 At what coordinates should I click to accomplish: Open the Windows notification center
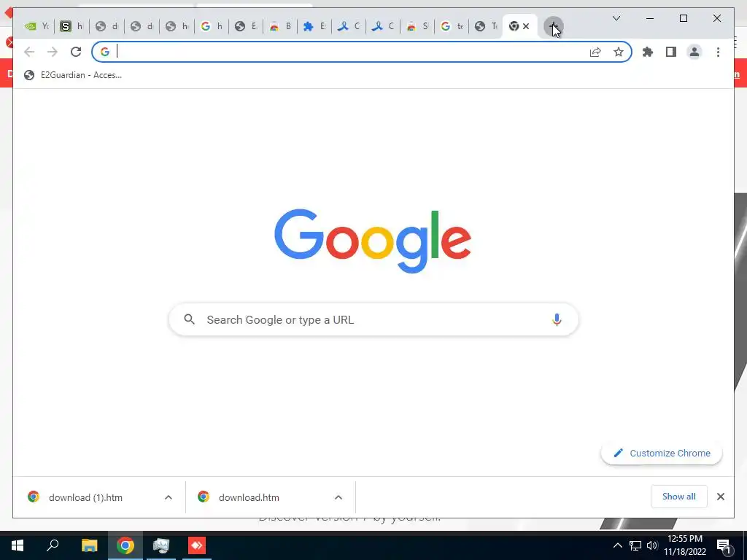tap(724, 545)
